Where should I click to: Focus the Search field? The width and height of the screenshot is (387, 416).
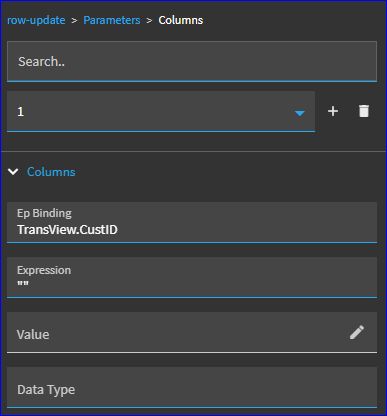[x=192, y=61]
